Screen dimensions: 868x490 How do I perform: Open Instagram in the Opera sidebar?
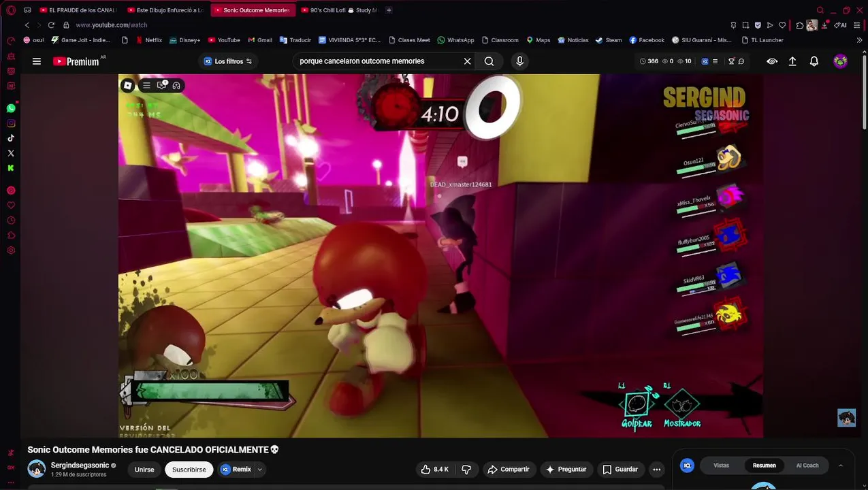[x=11, y=123]
